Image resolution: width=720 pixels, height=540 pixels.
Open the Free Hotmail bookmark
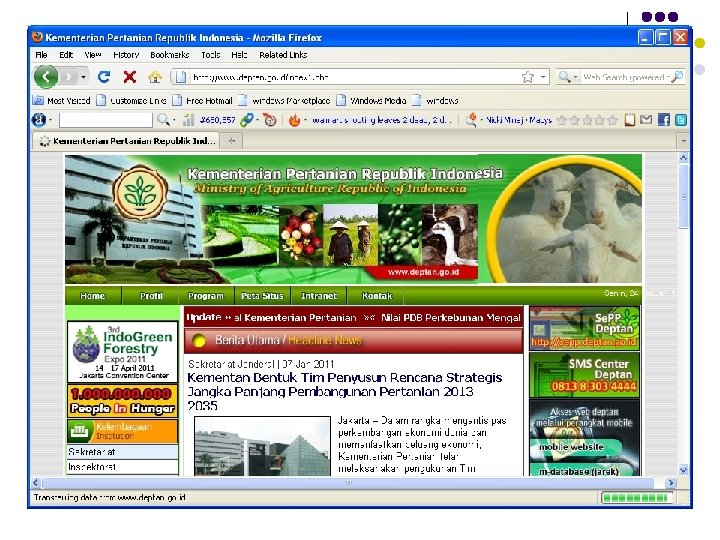pos(202,101)
